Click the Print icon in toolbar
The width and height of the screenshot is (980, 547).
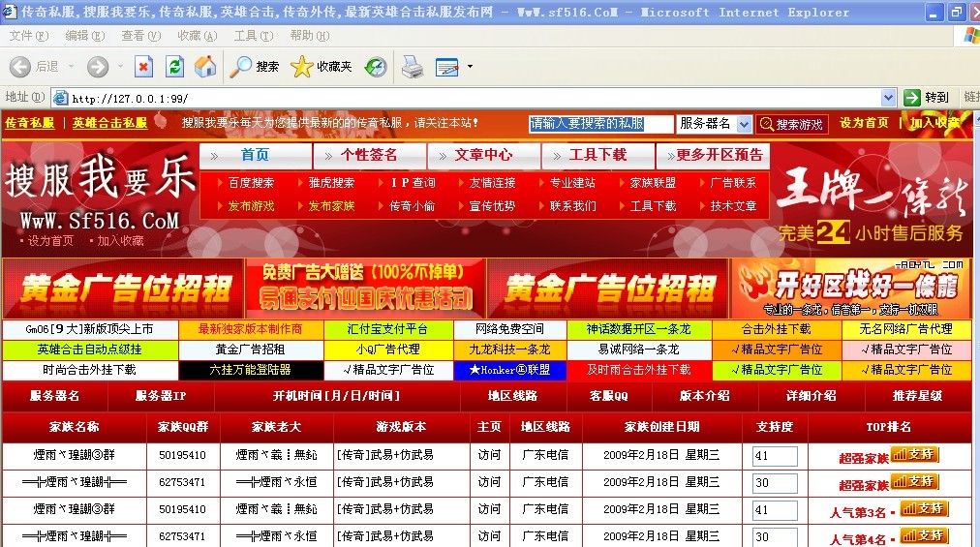point(413,67)
